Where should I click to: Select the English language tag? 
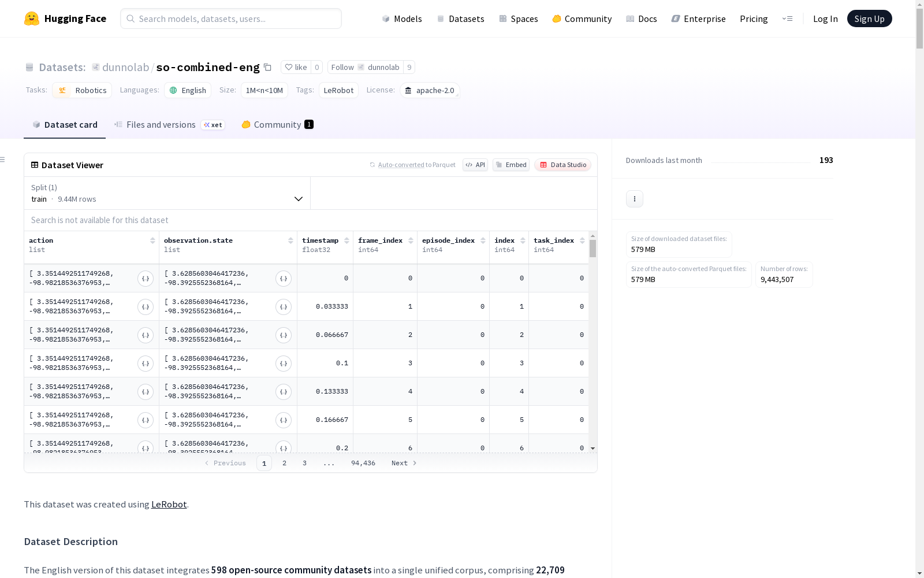click(188, 90)
